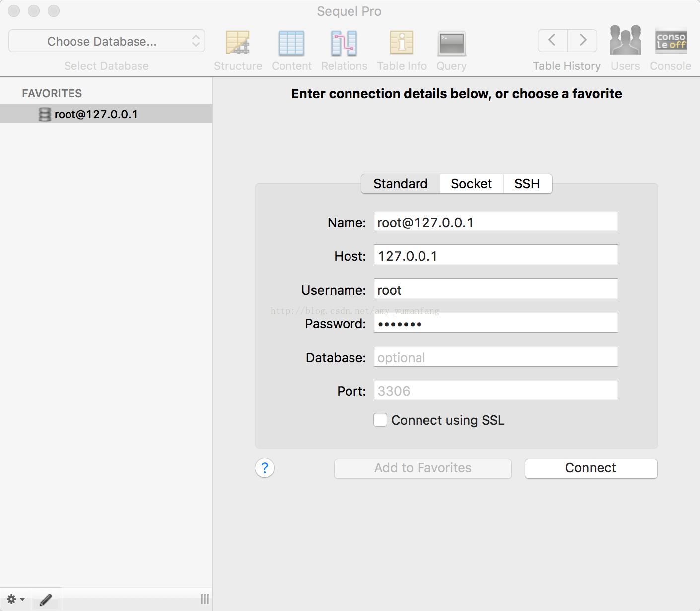Go back in Table History

[x=553, y=40]
